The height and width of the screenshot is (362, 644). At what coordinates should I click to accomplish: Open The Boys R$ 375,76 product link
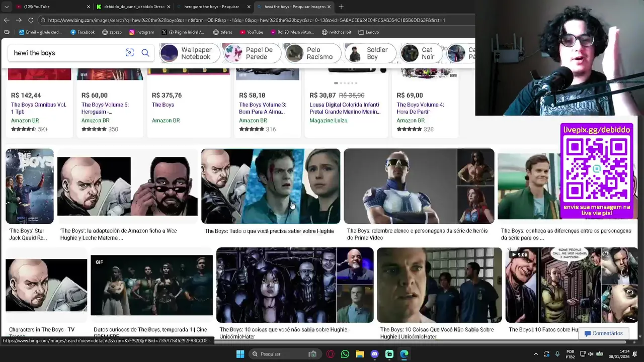tap(163, 105)
